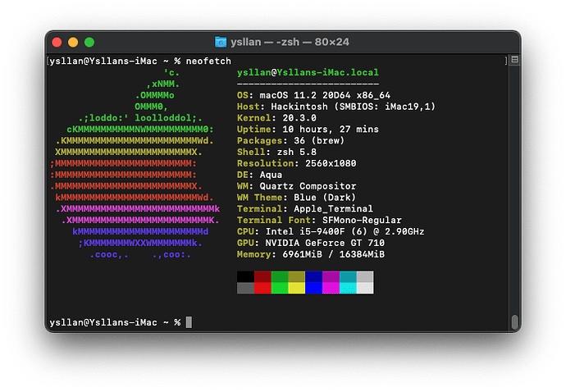This screenshot has height=392, width=566.
Task: Click the bottom 'ysllan@Ysllans-iMac ~ %' prompt text
Action: [115, 322]
